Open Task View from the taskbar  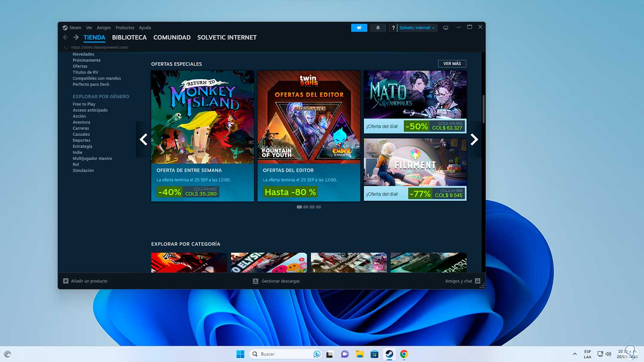(330, 354)
